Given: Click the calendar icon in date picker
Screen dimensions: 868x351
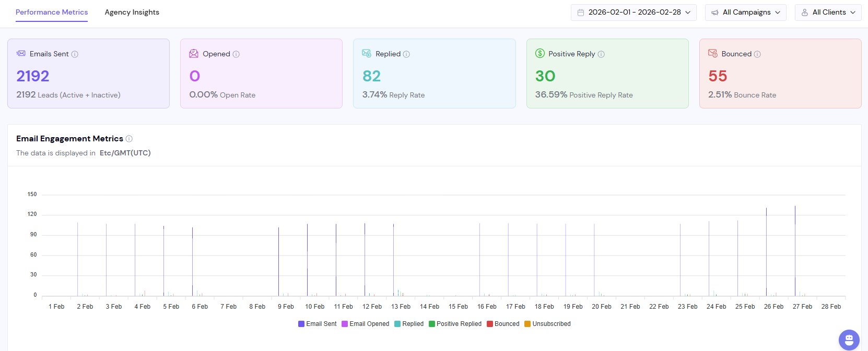Looking at the screenshot, I should point(581,13).
